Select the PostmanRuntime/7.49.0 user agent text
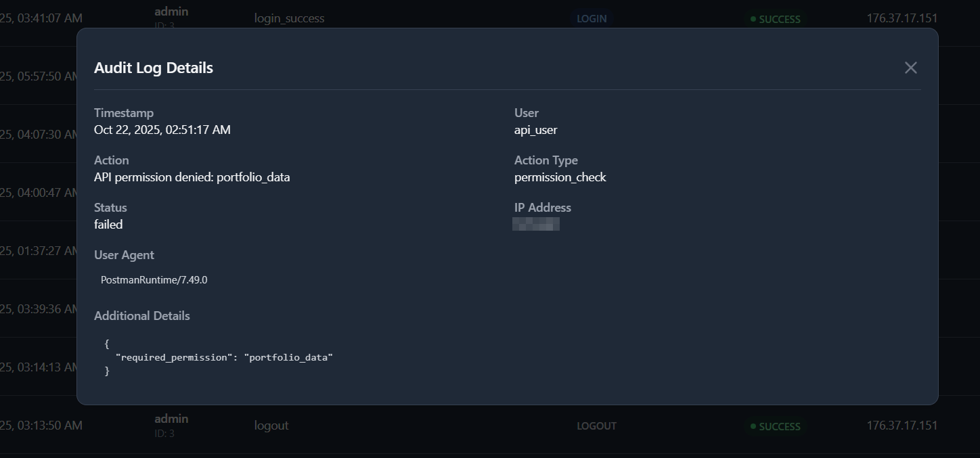 [x=154, y=280]
